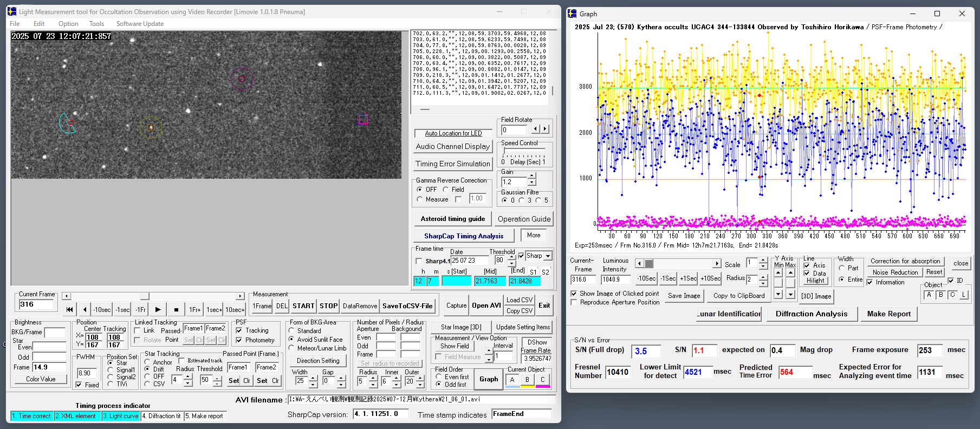Select Meteor/Lunar Limb BKG-area option

[291, 348]
